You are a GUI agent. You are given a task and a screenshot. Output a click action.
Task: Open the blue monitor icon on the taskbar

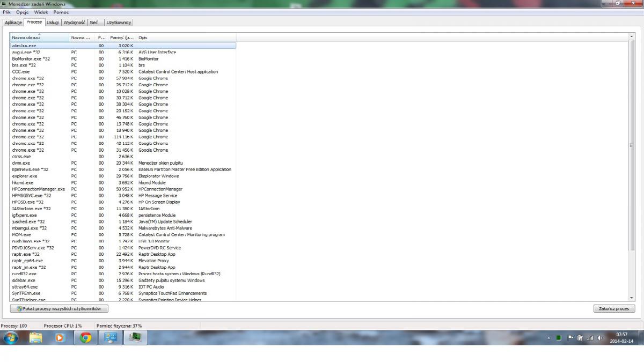(x=111, y=338)
